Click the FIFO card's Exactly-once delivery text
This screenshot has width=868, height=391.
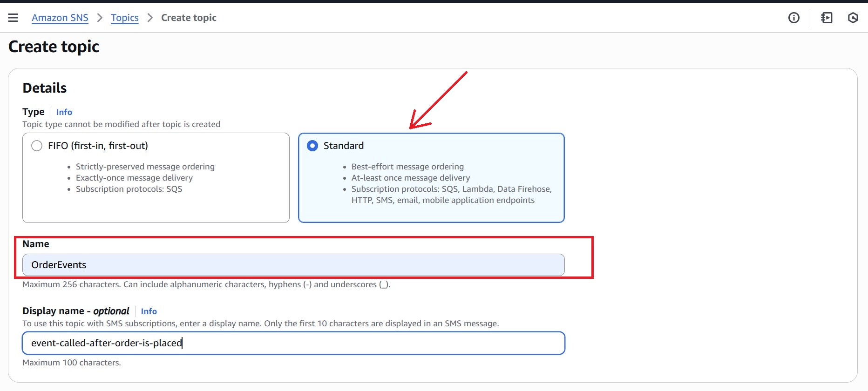(134, 178)
